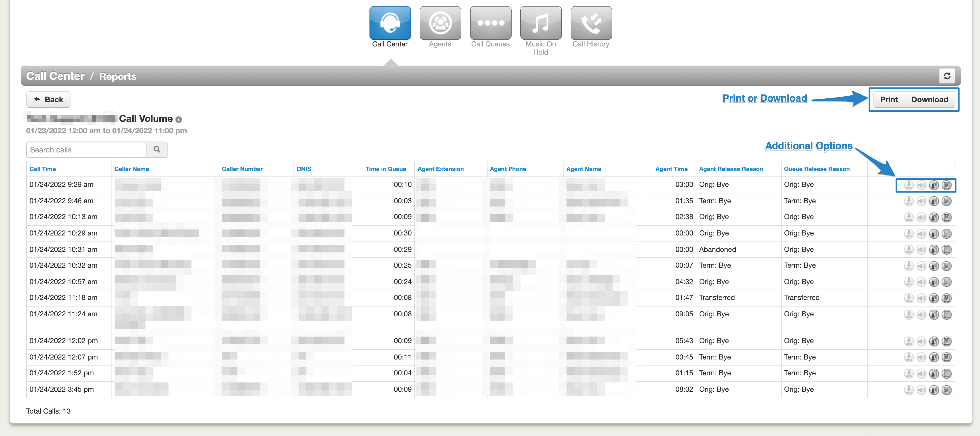This screenshot has width=980, height=436.
Task: Print the Call Volume report
Action: pos(889,99)
